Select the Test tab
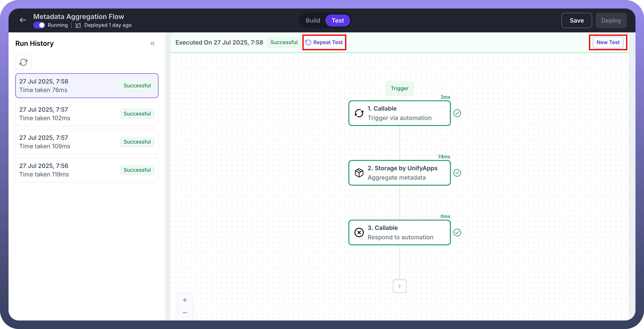644x329 pixels. (338, 20)
